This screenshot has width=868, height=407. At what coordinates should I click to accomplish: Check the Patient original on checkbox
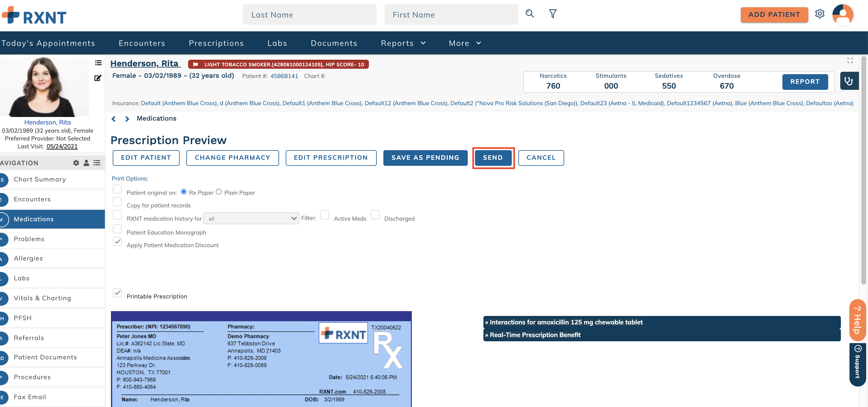tap(117, 189)
